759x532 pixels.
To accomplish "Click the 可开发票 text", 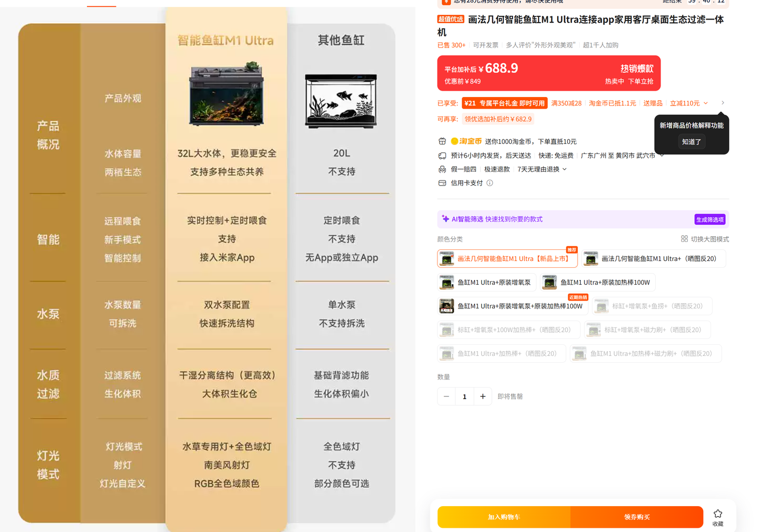I will click(x=485, y=45).
